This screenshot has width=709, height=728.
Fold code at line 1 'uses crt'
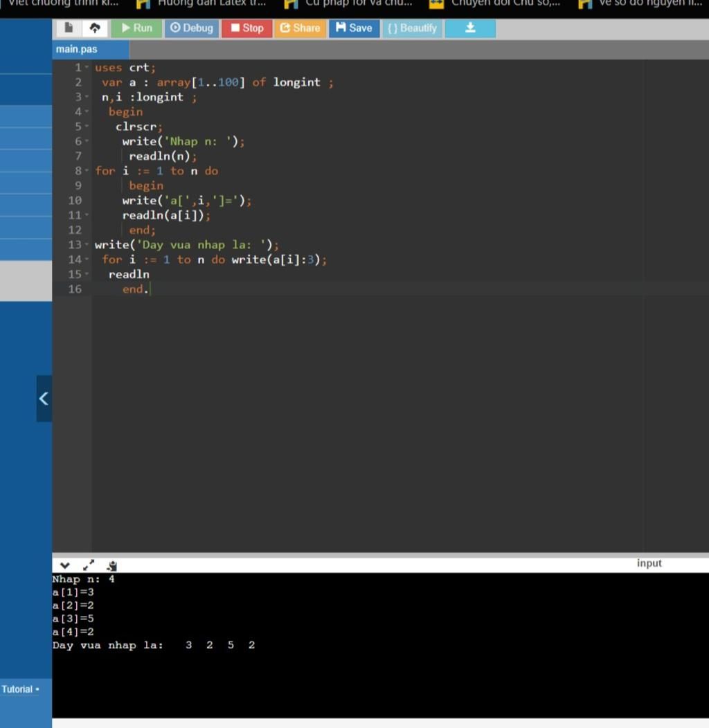87,67
